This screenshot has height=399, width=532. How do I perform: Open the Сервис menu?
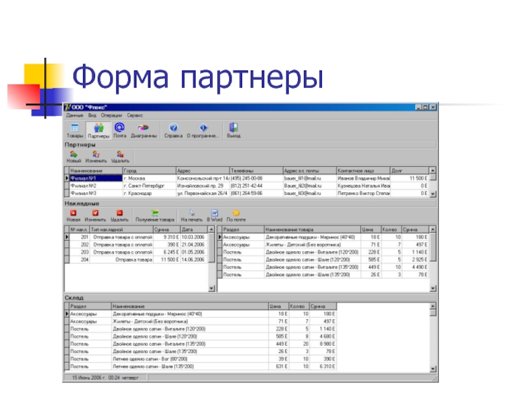[x=135, y=115]
